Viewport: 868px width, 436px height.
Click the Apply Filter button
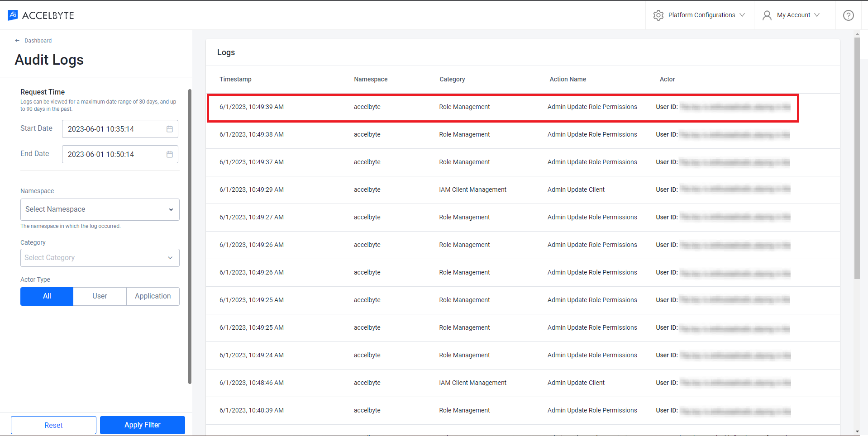coord(143,425)
